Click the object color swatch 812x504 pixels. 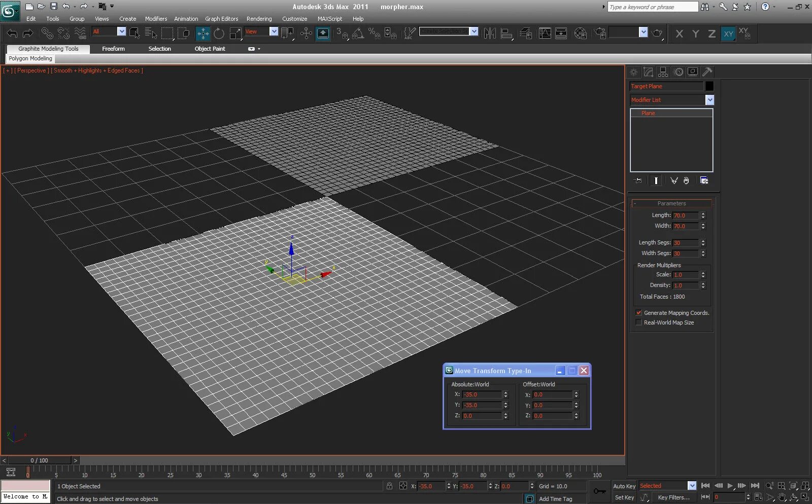(709, 86)
